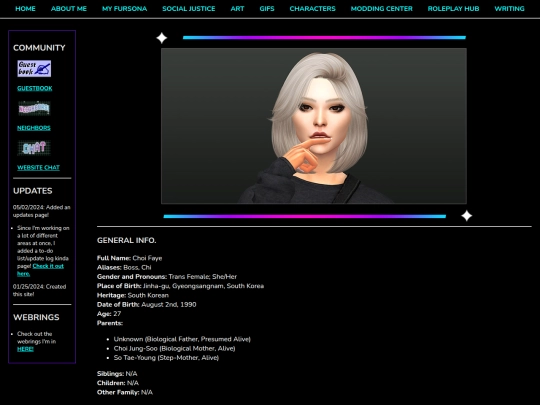This screenshot has height=405, width=540.
Task: Select the 'Aliases: Boss, Chi' line
Action: [x=124, y=268]
